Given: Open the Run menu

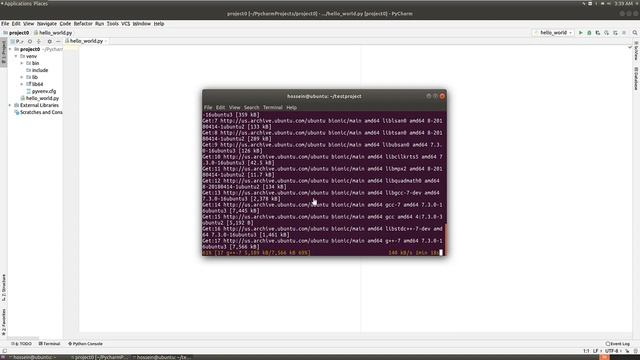Looking at the screenshot, I should 100,24.
